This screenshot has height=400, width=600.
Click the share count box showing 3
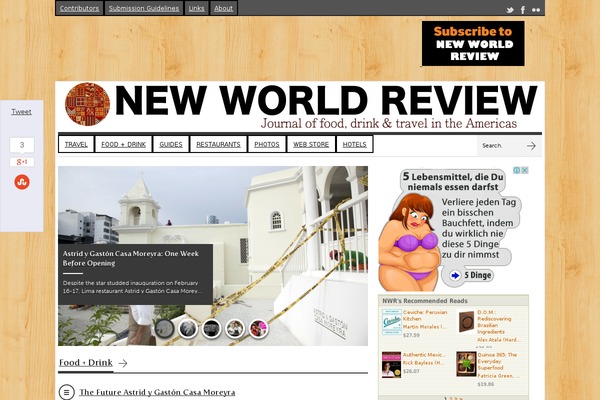(x=22, y=145)
